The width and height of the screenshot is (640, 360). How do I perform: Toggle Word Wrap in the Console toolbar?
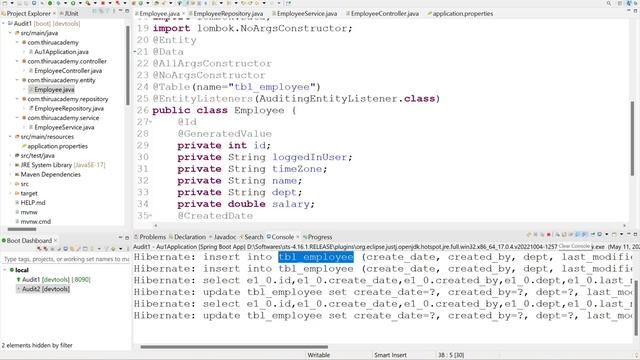pyautogui.click(x=571, y=234)
